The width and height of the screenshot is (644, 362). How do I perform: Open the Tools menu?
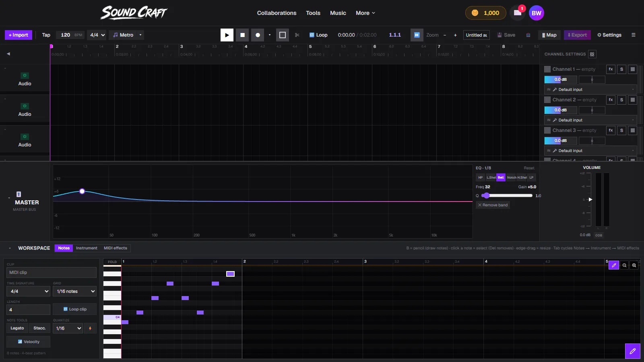[x=313, y=13]
